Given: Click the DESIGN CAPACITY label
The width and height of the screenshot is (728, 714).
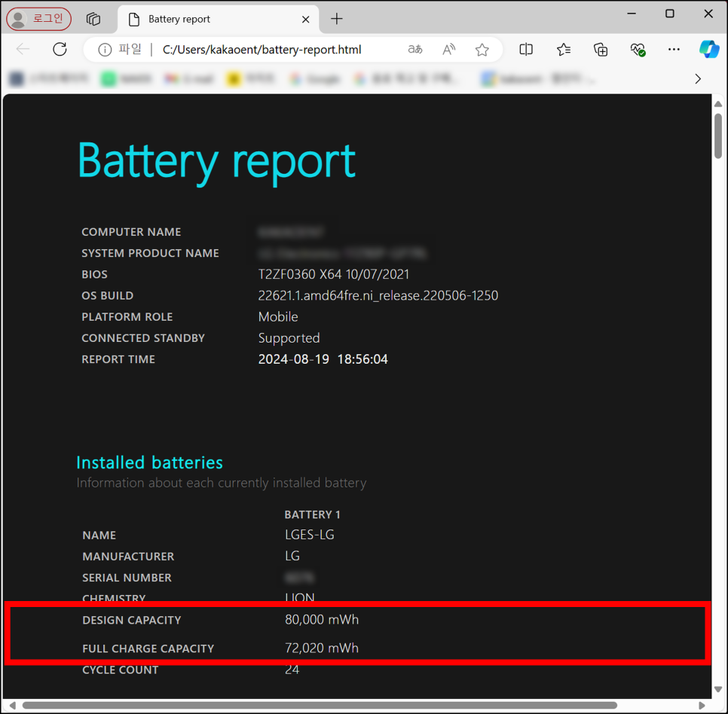Looking at the screenshot, I should (x=132, y=621).
